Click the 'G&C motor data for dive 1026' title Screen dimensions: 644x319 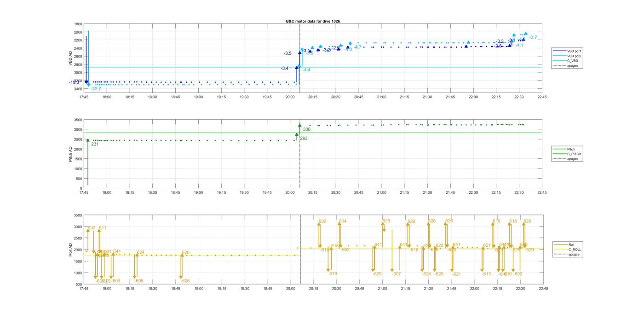tap(313, 21)
